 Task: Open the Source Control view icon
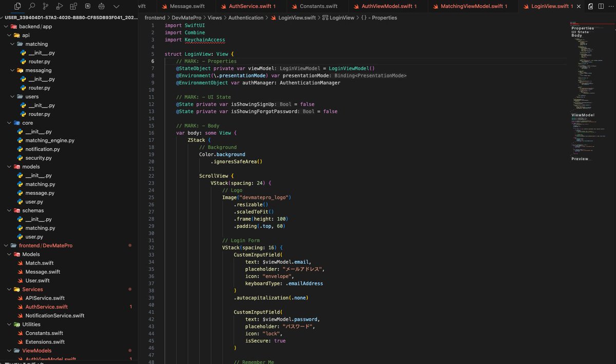point(46,6)
